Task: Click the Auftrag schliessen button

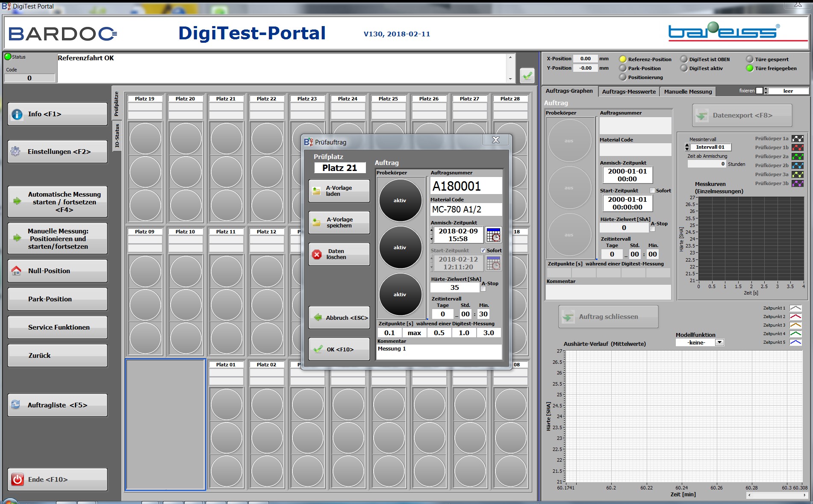Action: pyautogui.click(x=608, y=317)
